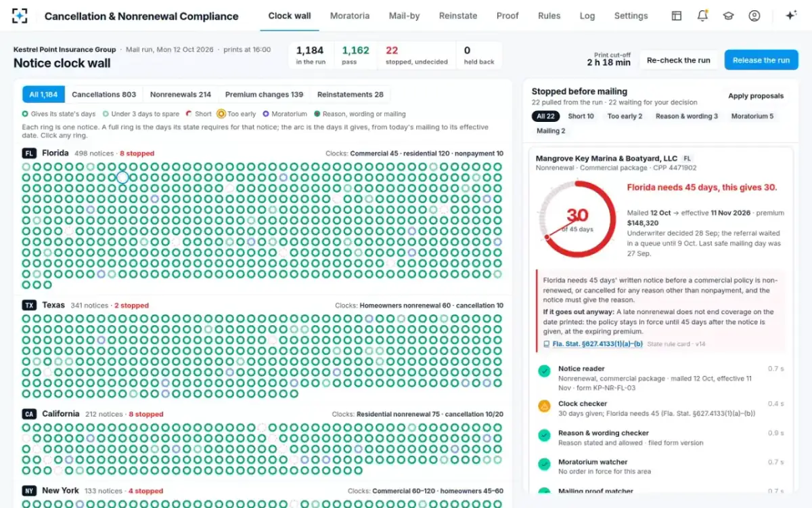Click the enlarged selected ring in Florida's grid
This screenshot has height=508, width=812.
tap(122, 177)
